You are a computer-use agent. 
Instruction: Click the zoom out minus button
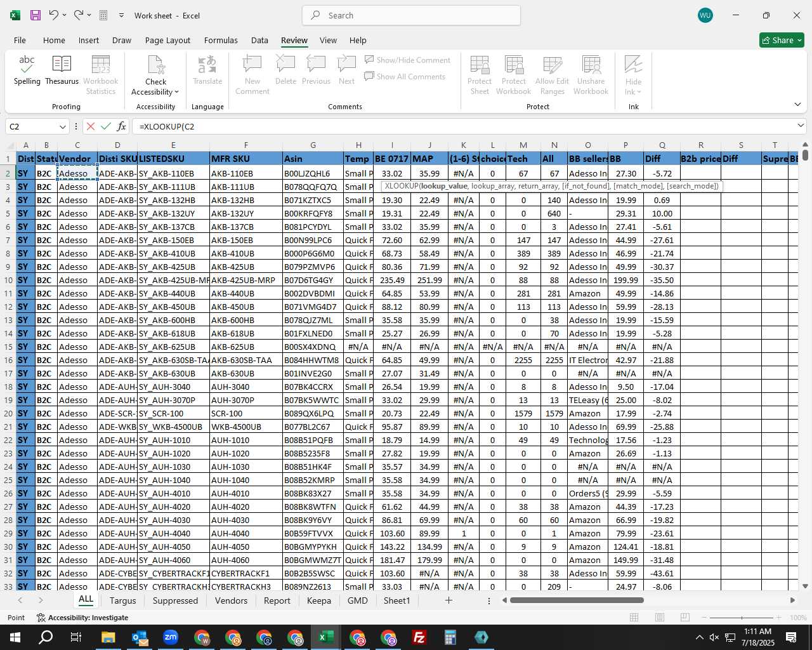[x=704, y=618]
